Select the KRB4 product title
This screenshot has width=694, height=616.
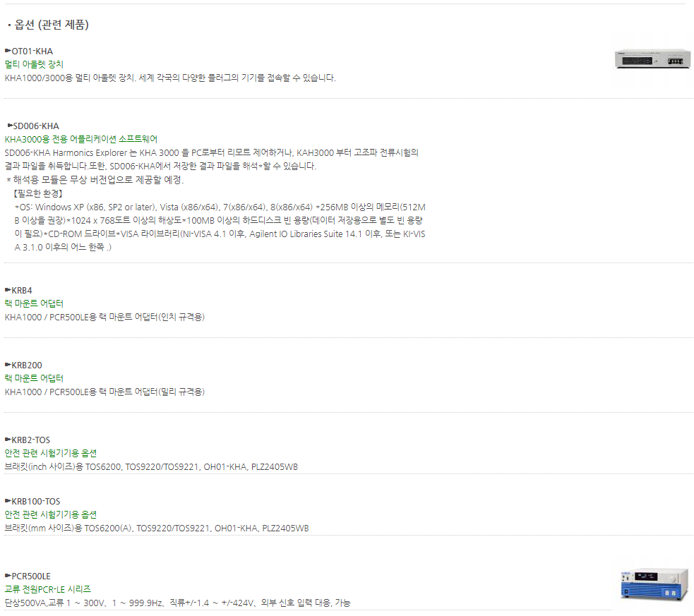tap(22, 291)
